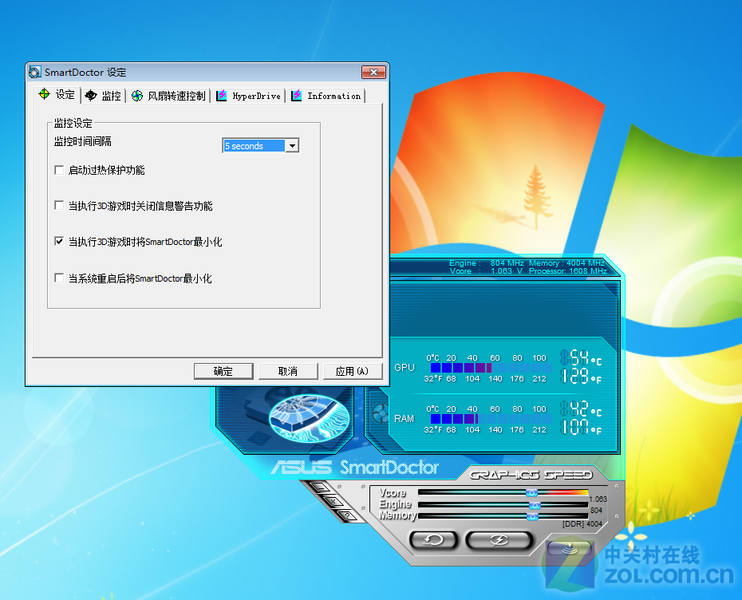Image resolution: width=742 pixels, height=600 pixels.
Task: Click the collapse panel button at widget corner
Action: tap(569, 549)
